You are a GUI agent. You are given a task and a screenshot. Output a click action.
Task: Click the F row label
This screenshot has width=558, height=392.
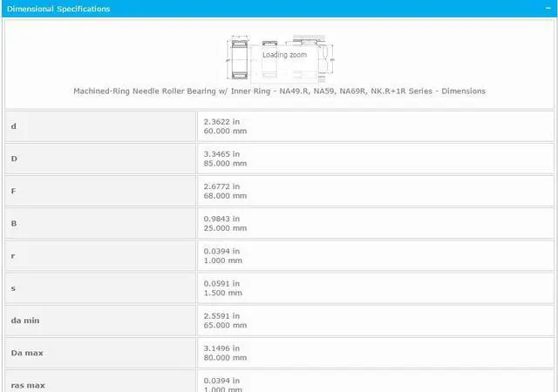[x=13, y=191]
